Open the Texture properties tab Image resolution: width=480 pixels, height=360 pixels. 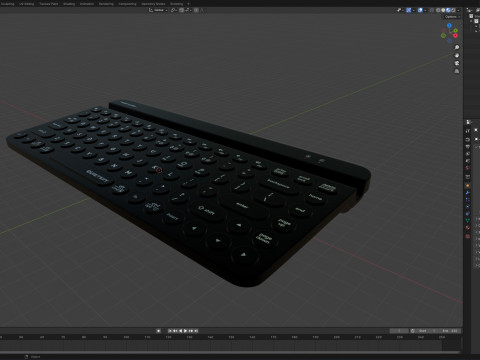pos(468,236)
